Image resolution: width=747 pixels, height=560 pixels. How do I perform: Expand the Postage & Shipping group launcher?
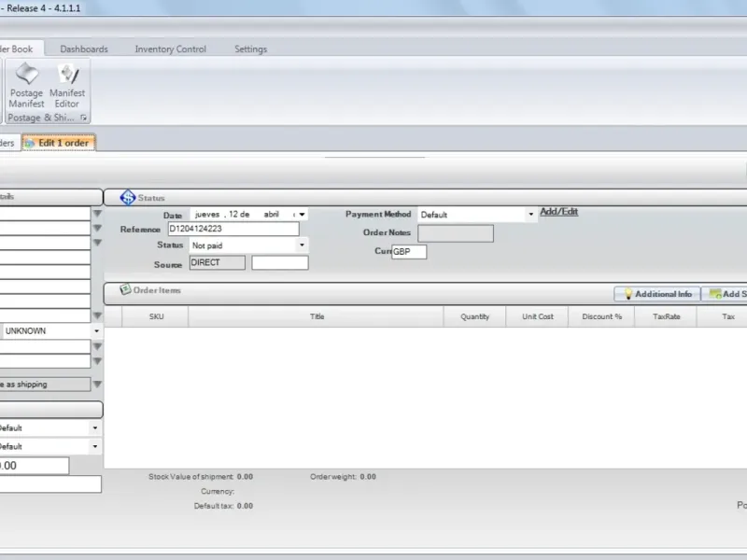pos(83,118)
